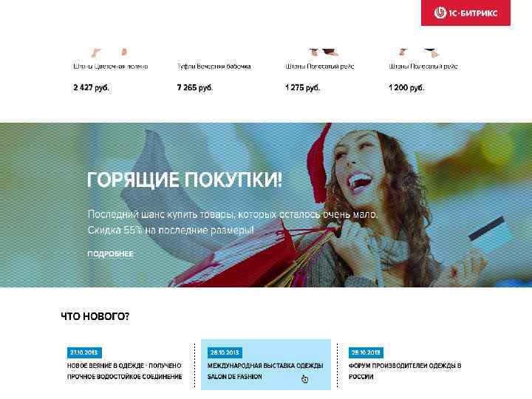
Task: Open the Туфли Вечерняя бабочка product
Action: 214,66
